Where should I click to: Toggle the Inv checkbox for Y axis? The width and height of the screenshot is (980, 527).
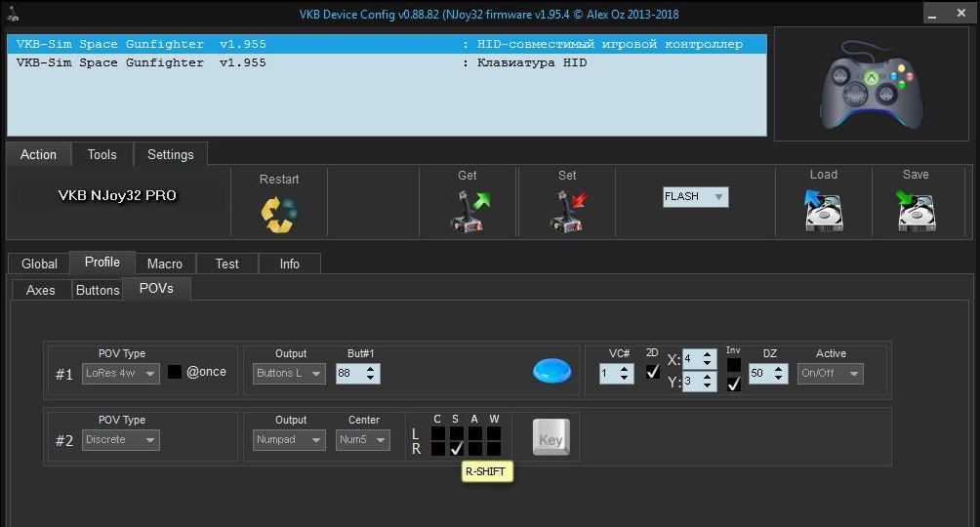pyautogui.click(x=734, y=384)
